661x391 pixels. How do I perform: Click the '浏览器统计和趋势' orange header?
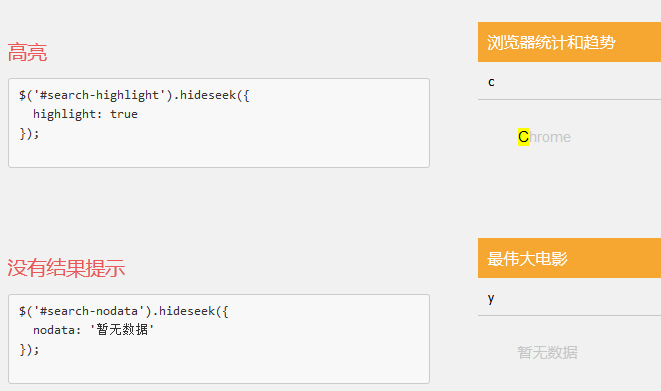[x=569, y=42]
